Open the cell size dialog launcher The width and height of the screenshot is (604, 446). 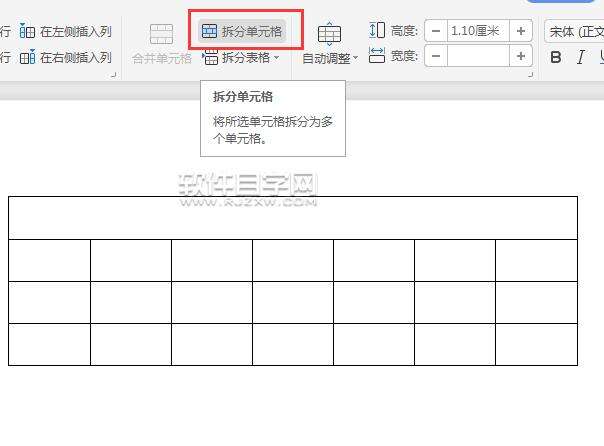[x=530, y=75]
